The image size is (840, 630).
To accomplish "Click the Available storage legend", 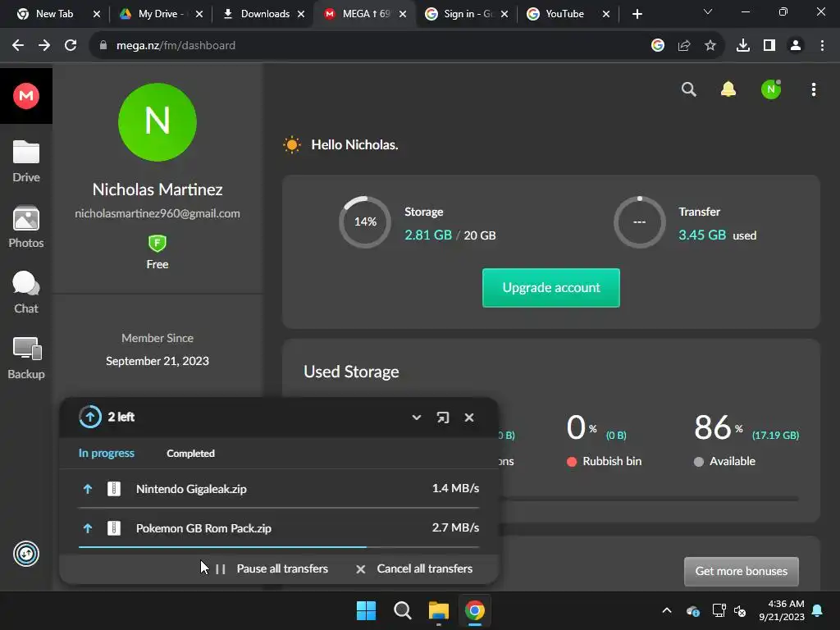I will point(724,461).
